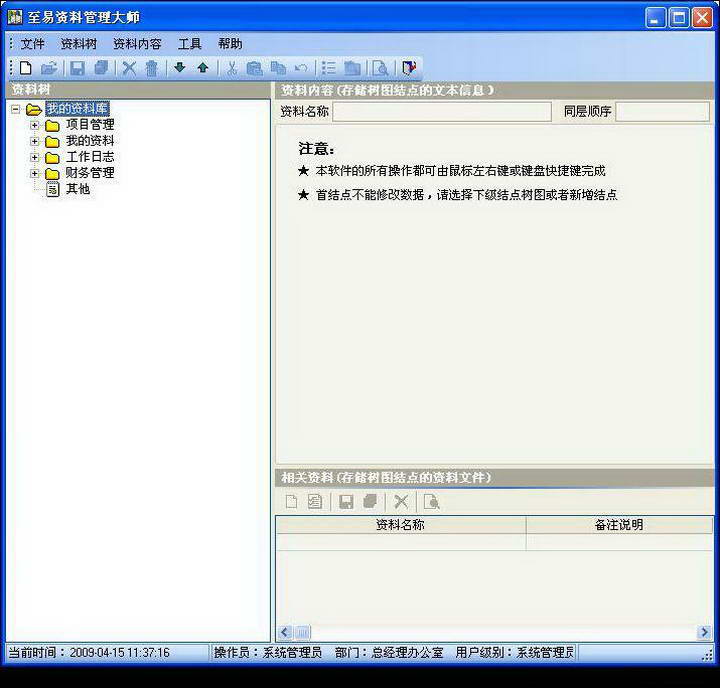Click 用户级别：系统管理员 status text
The height and width of the screenshot is (688, 720).
point(515,653)
